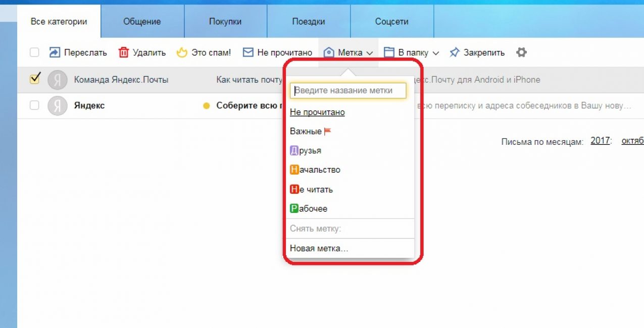644x328 pixels.
Task: Open toolbar settings gear
Action: click(x=521, y=52)
